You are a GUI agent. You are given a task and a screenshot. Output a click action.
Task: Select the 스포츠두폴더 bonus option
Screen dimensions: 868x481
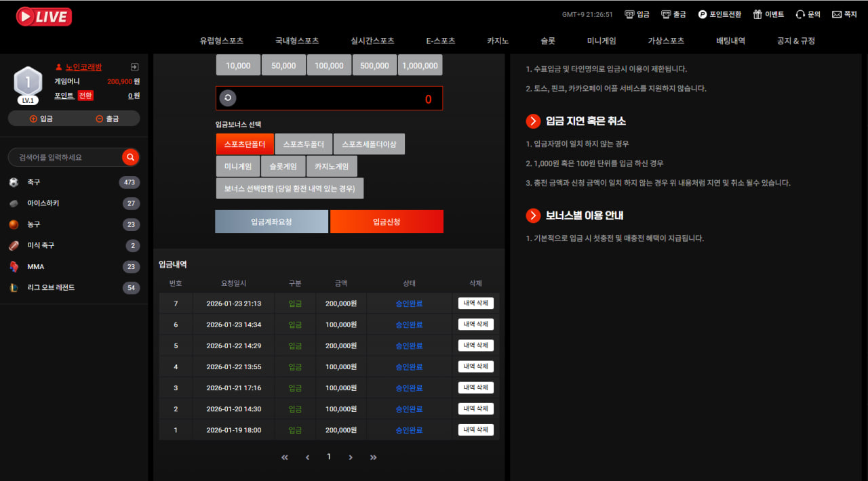point(304,144)
